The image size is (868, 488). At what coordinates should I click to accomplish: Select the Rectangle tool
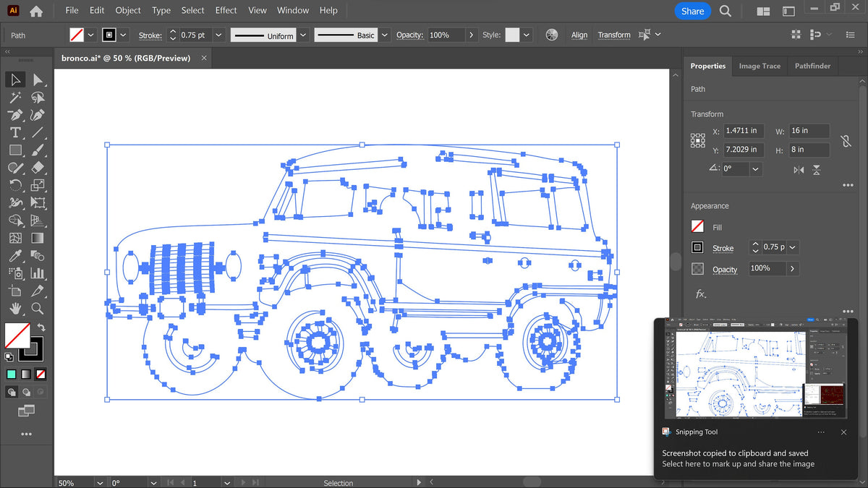tap(15, 150)
